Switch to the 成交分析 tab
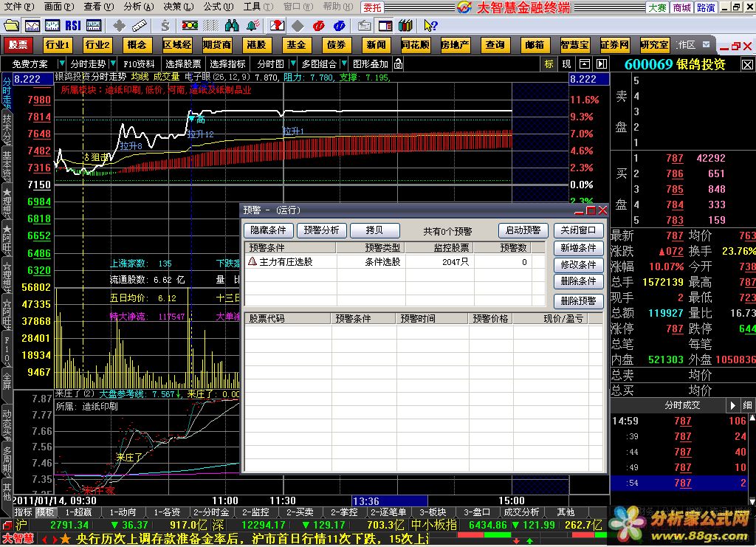756x547 pixels. [x=521, y=512]
